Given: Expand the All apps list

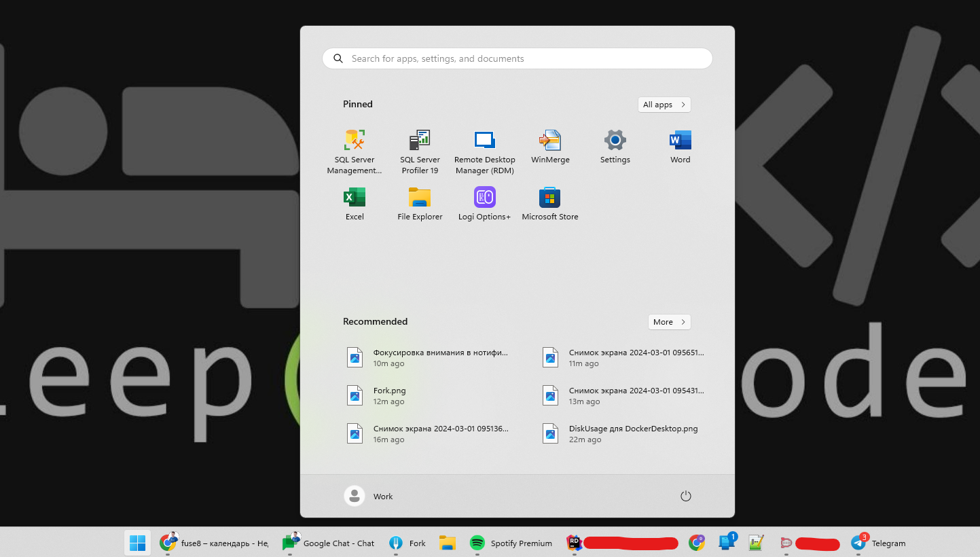Looking at the screenshot, I should (x=664, y=105).
